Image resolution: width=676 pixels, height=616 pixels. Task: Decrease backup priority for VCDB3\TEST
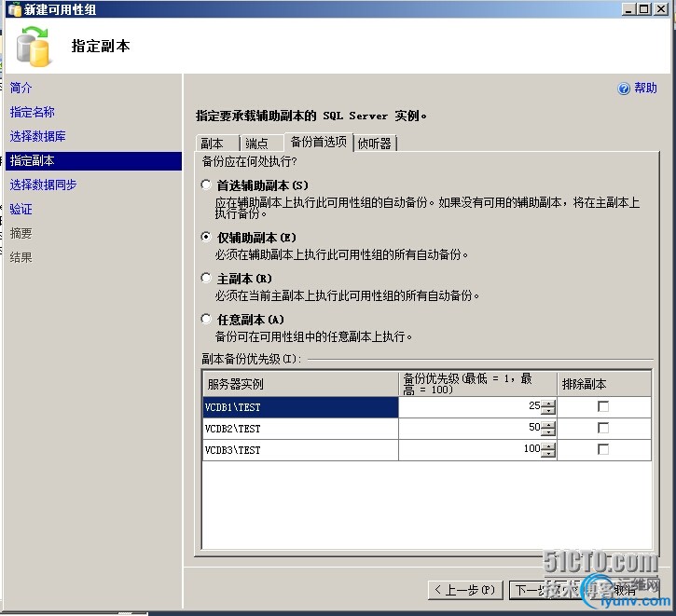[548, 454]
